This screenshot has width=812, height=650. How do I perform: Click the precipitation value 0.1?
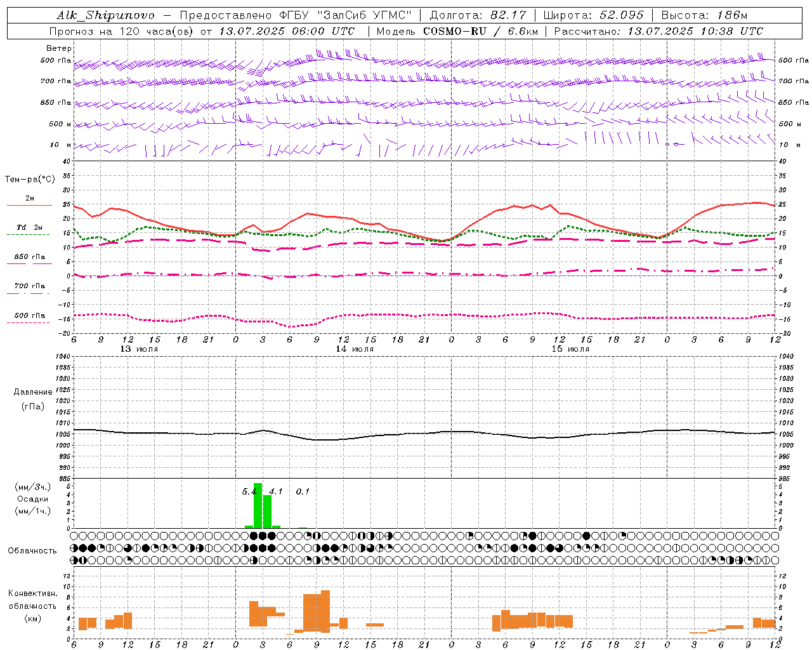coord(303,491)
